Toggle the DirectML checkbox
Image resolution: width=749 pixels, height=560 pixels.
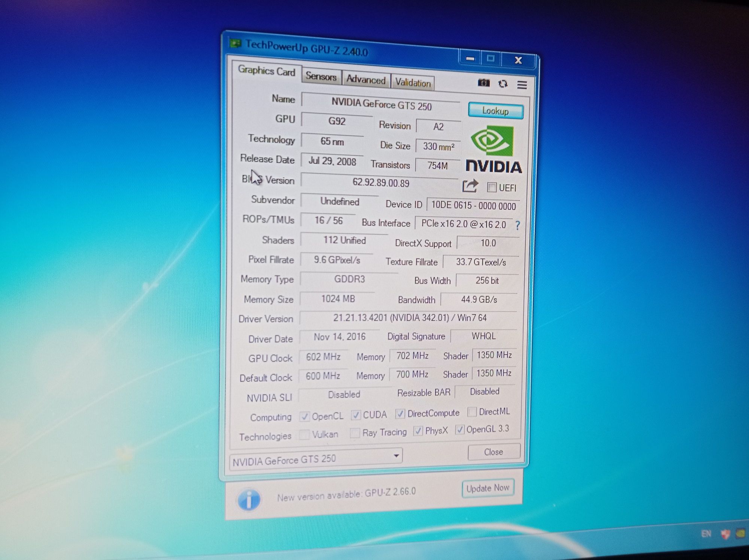click(472, 412)
